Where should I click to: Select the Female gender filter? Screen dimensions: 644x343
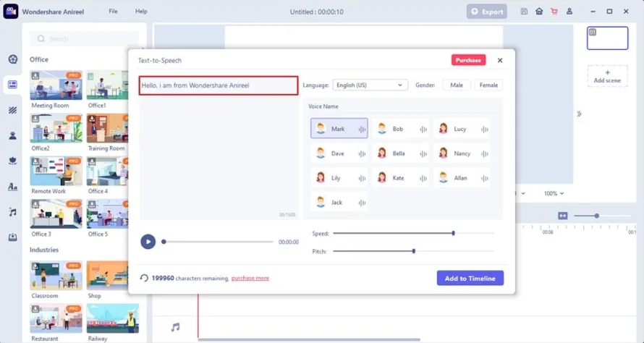click(488, 85)
